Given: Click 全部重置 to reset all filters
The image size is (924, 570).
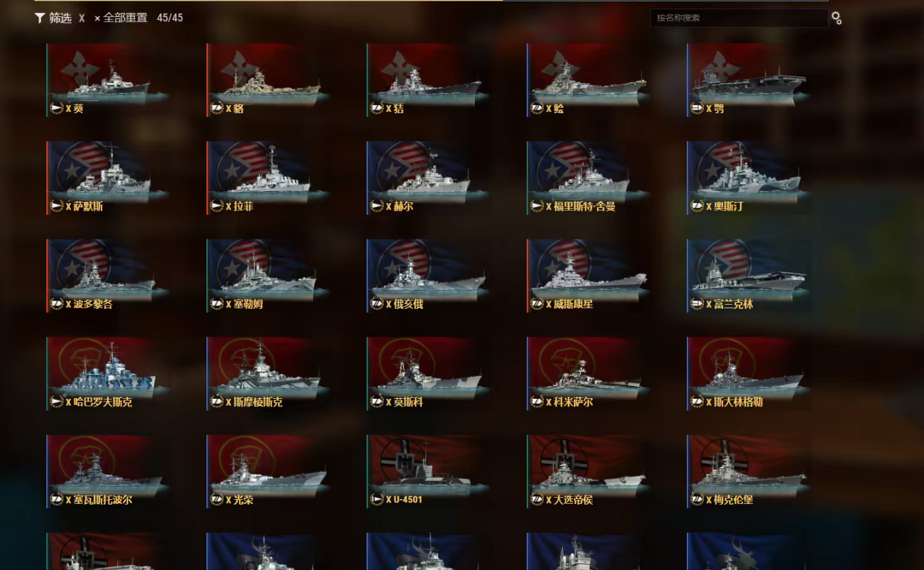Looking at the screenshot, I should (121, 18).
